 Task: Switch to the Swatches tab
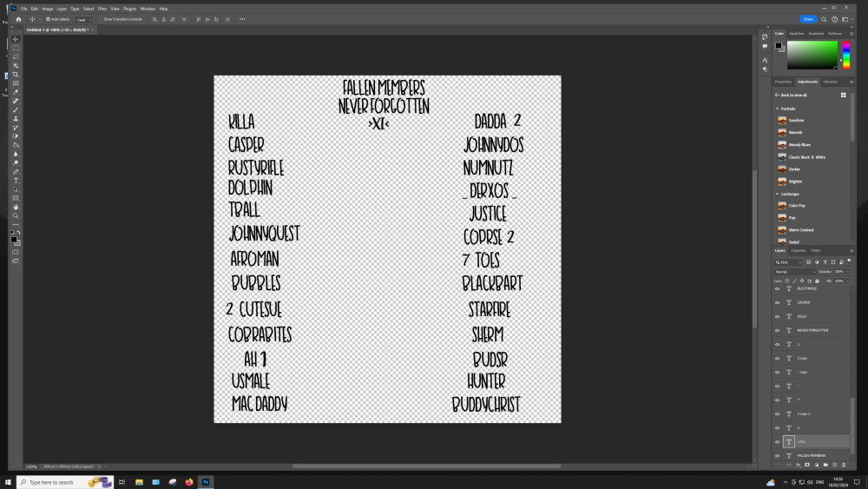tap(797, 34)
